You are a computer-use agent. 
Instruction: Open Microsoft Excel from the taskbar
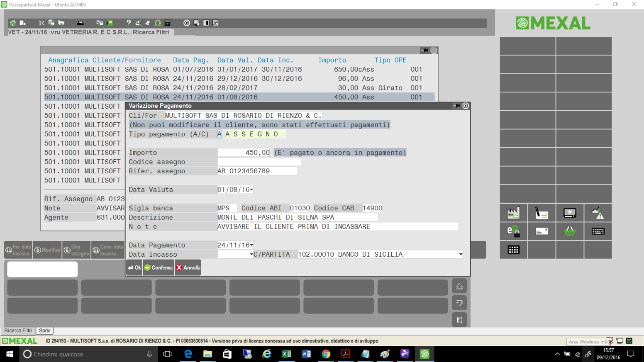[x=286, y=354]
